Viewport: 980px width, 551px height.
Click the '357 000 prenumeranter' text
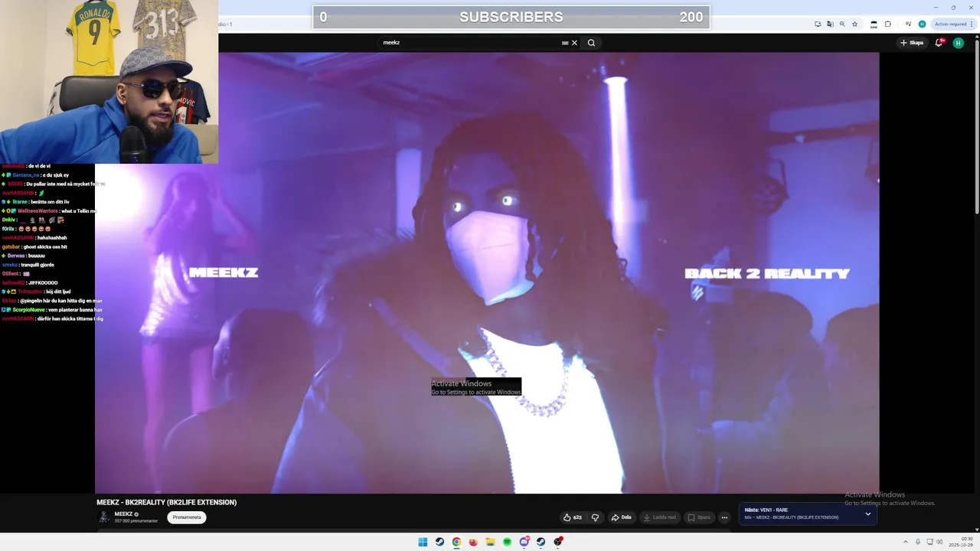tap(136, 521)
